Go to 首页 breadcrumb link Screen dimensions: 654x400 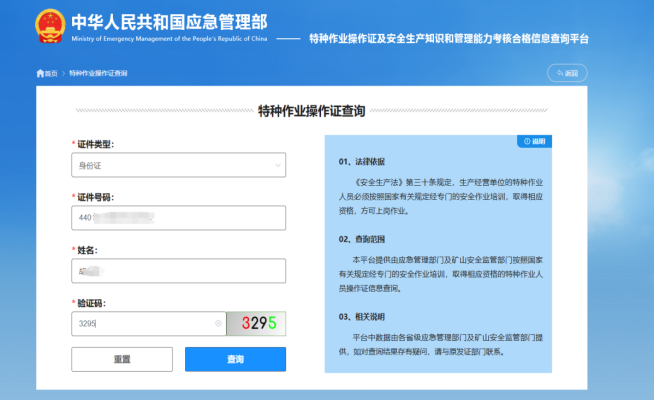(51, 74)
